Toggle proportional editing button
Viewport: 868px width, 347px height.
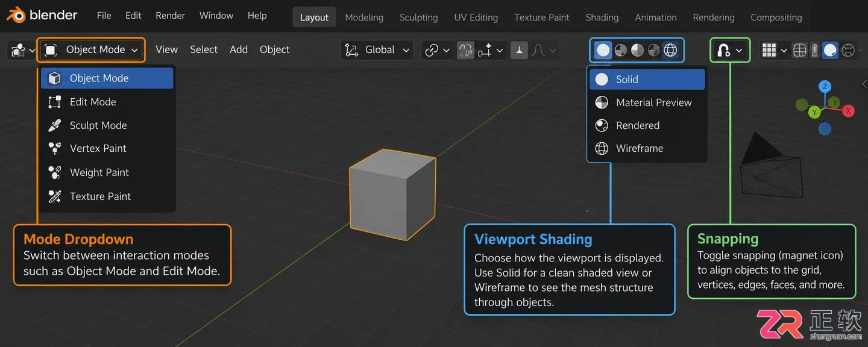click(x=519, y=50)
